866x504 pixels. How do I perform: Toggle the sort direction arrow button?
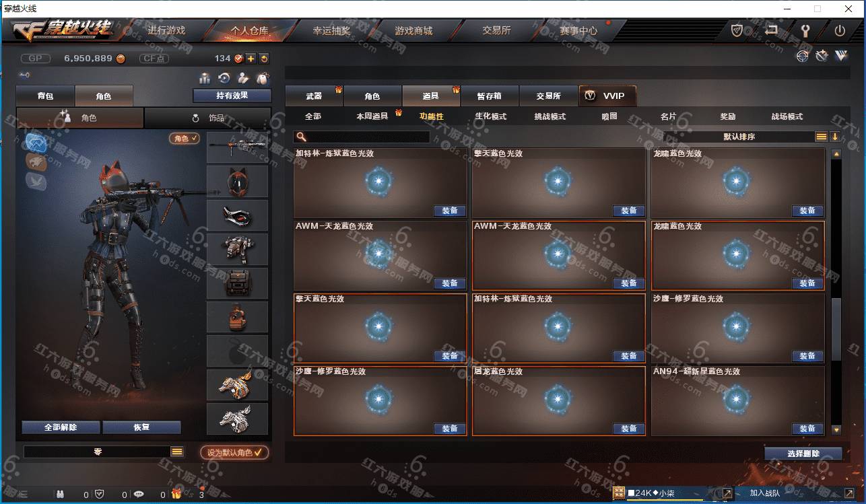click(x=835, y=137)
